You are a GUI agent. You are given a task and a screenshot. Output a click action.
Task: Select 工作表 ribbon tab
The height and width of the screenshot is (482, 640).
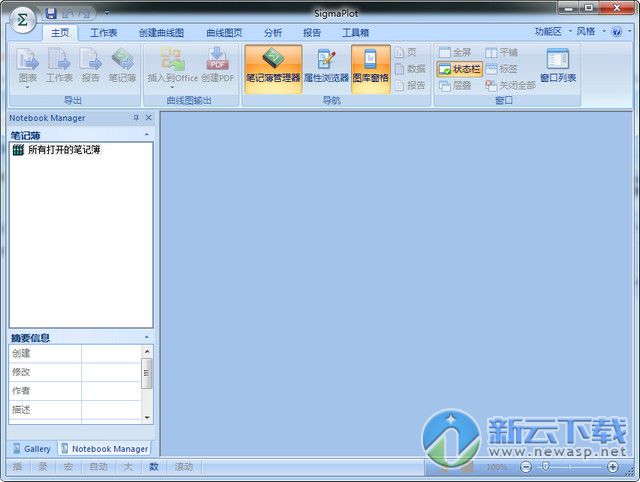point(103,33)
